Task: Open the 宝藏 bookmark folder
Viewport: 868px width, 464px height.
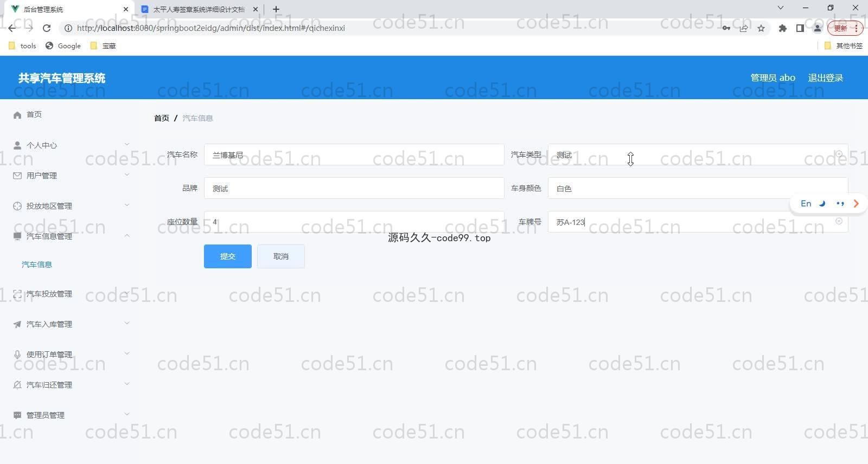Action: [103, 46]
